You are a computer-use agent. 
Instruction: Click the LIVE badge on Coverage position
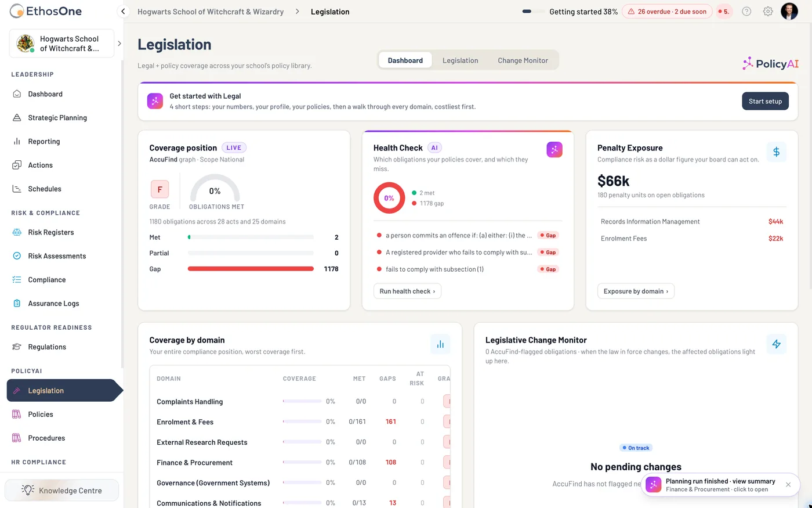coord(234,148)
